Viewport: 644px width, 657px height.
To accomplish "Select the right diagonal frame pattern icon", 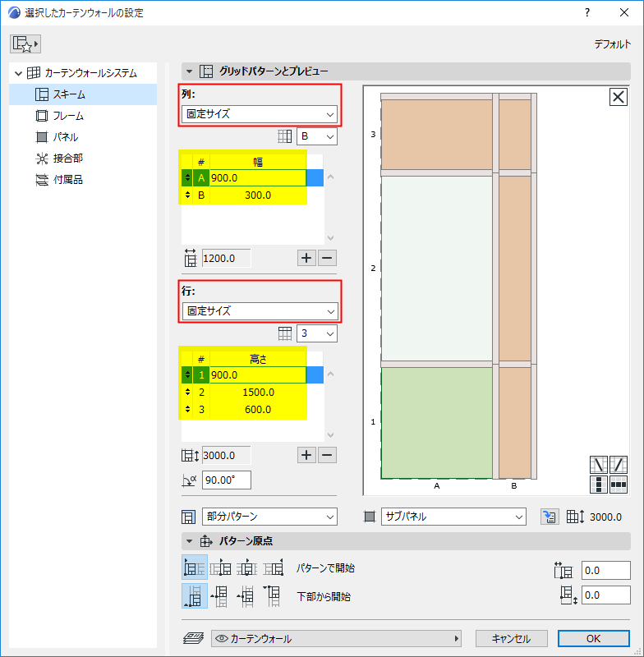I will pyautogui.click(x=619, y=465).
